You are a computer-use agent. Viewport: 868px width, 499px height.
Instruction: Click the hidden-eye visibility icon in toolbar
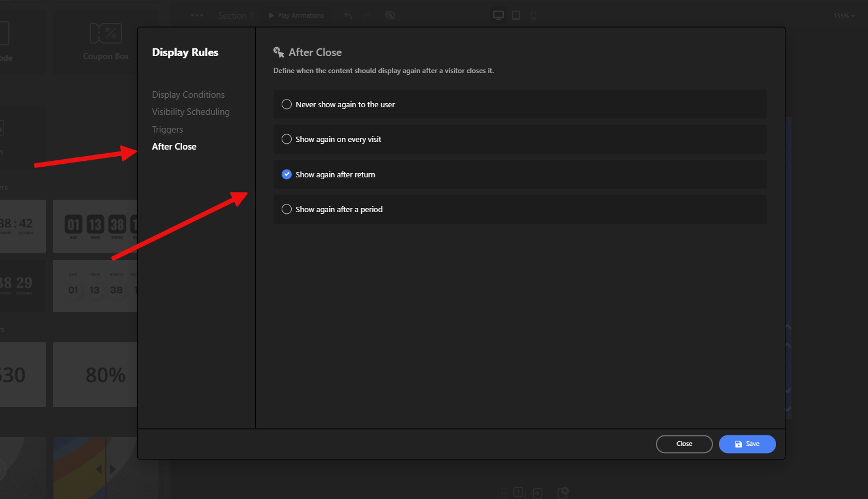390,15
